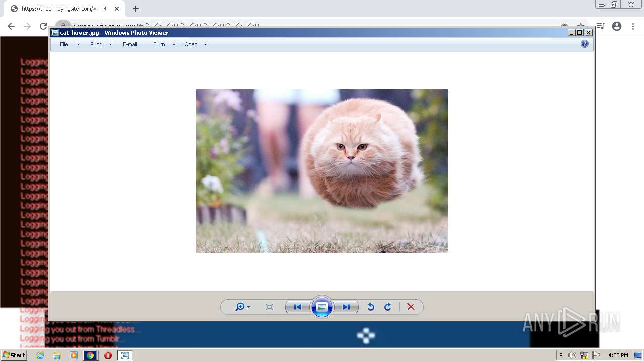Open Chrome media control icon
The width and height of the screenshot is (644, 362).
tap(600, 26)
